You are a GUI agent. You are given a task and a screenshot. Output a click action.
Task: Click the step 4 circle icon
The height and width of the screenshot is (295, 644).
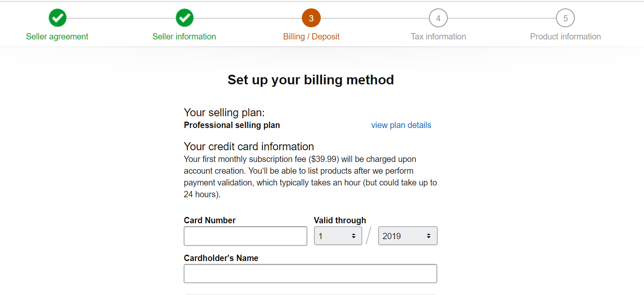438,18
